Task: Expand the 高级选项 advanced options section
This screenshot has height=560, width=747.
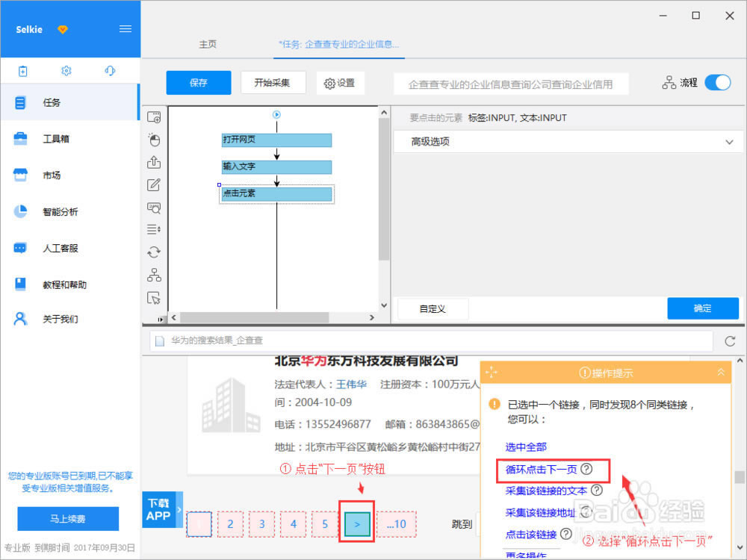Action: [566, 141]
